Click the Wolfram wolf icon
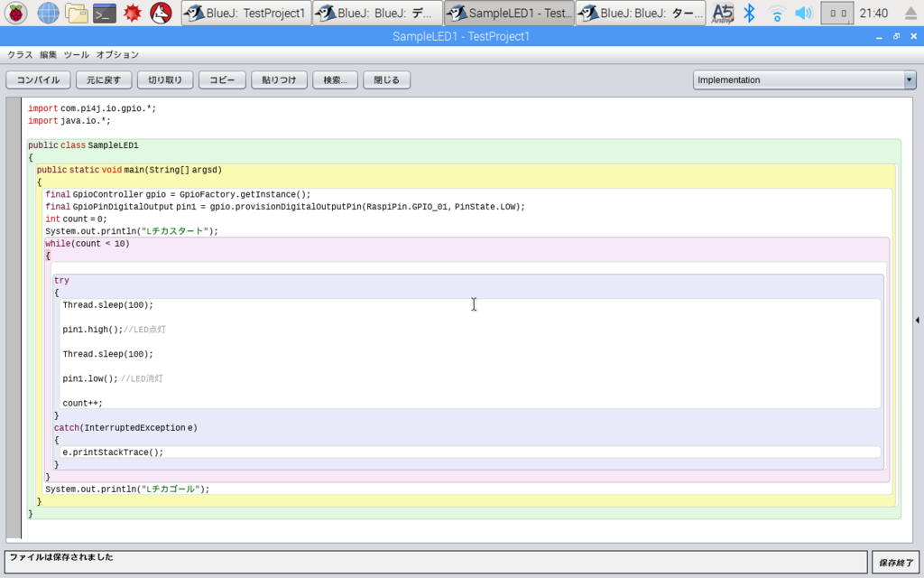This screenshot has width=924, height=578. pyautogui.click(x=161, y=13)
